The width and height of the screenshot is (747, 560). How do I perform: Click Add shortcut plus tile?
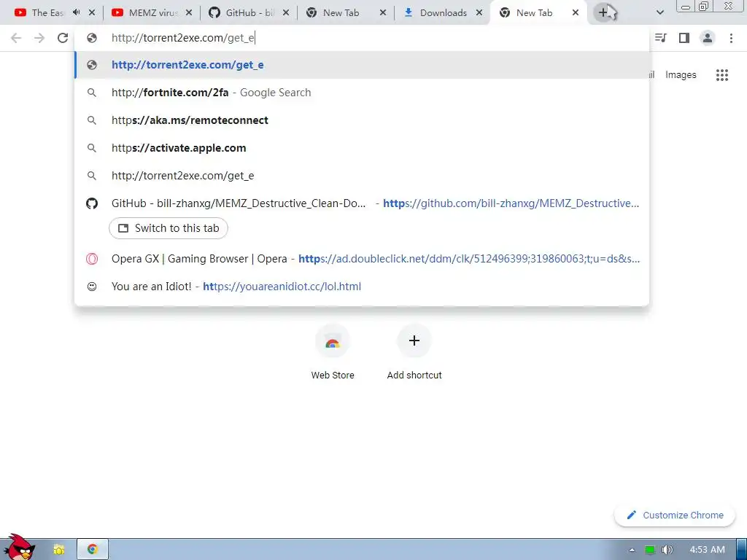click(x=414, y=352)
